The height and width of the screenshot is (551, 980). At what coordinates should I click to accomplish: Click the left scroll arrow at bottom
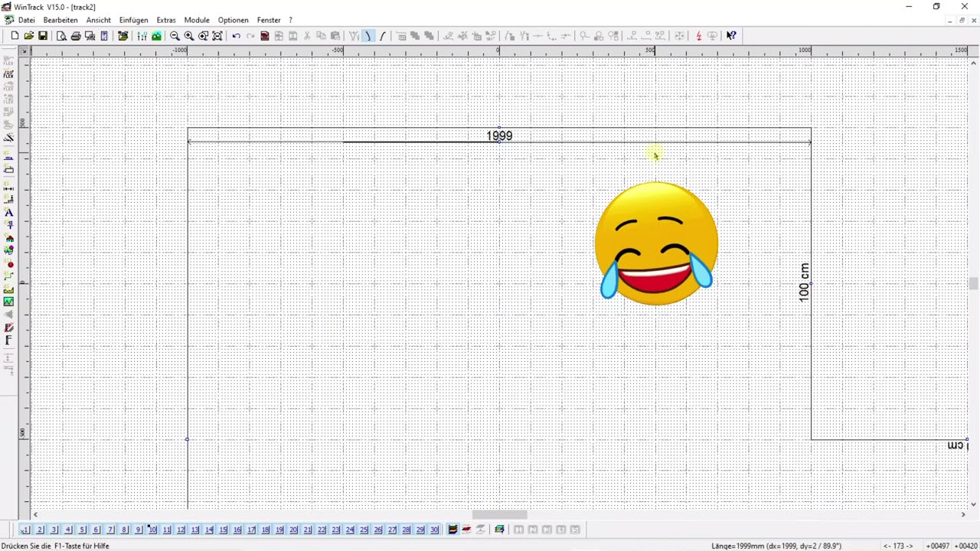pos(35,514)
